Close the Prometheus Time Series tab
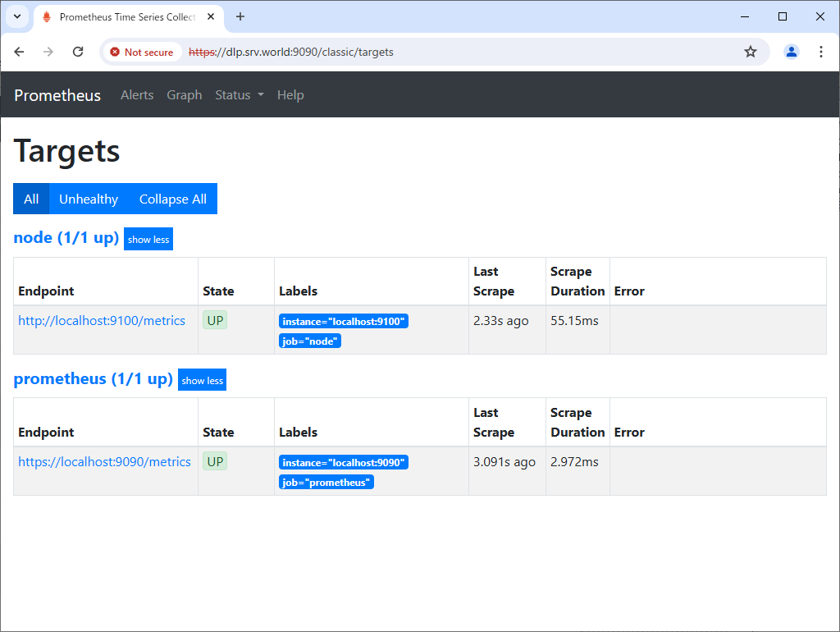The width and height of the screenshot is (840, 632). [x=211, y=16]
